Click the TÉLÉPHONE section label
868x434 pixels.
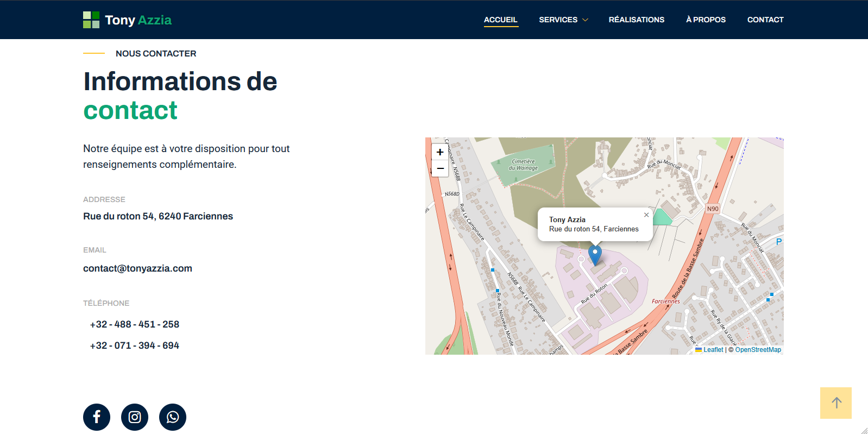click(x=106, y=303)
